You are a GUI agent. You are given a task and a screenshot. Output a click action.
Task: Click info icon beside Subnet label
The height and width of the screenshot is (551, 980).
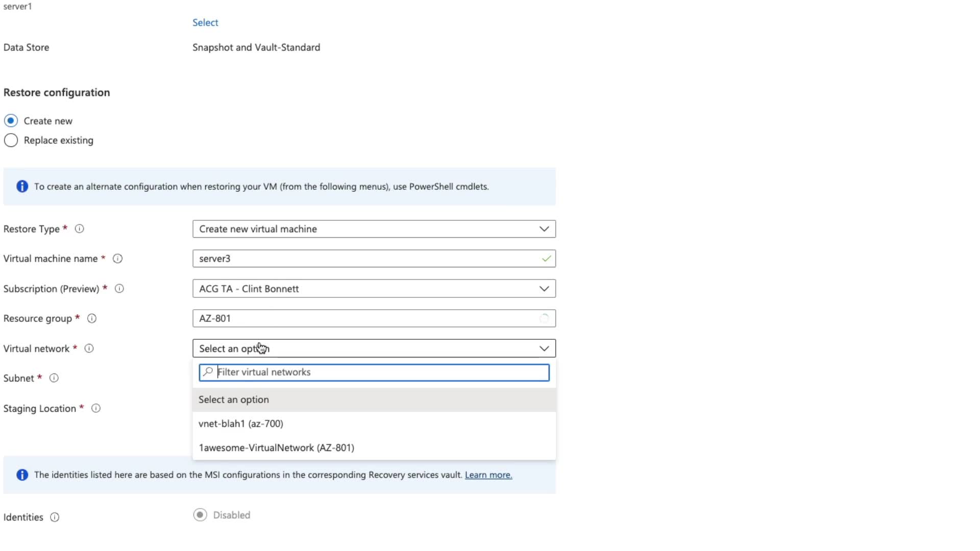pos(54,378)
